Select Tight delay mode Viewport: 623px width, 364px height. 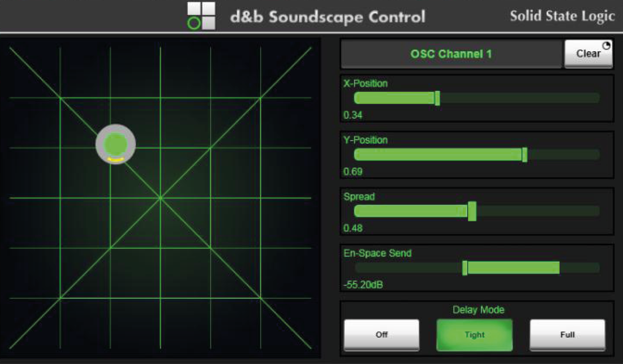475,334
